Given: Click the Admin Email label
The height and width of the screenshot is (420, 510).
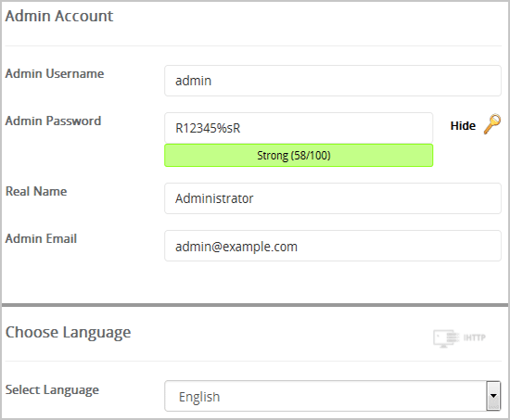Looking at the screenshot, I should (41, 239).
